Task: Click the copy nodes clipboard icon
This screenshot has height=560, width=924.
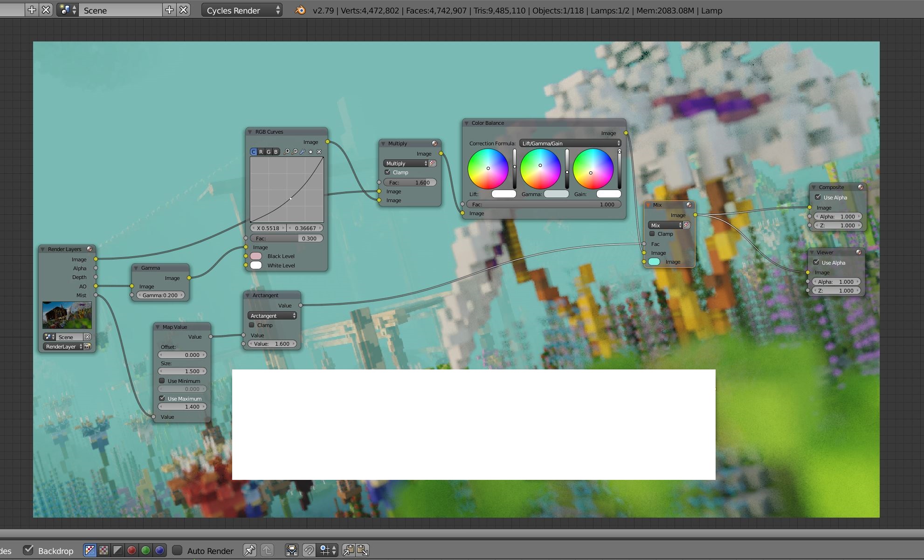Action: (x=349, y=550)
